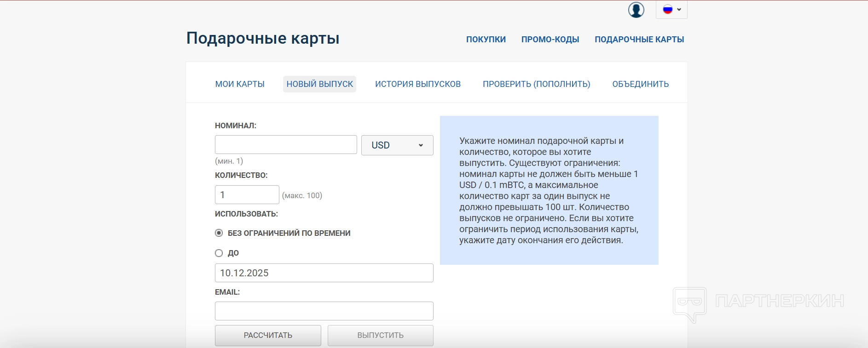Switch to МОИ КАРТЫ tab
Viewport: 868px width, 348px height.
pos(240,84)
